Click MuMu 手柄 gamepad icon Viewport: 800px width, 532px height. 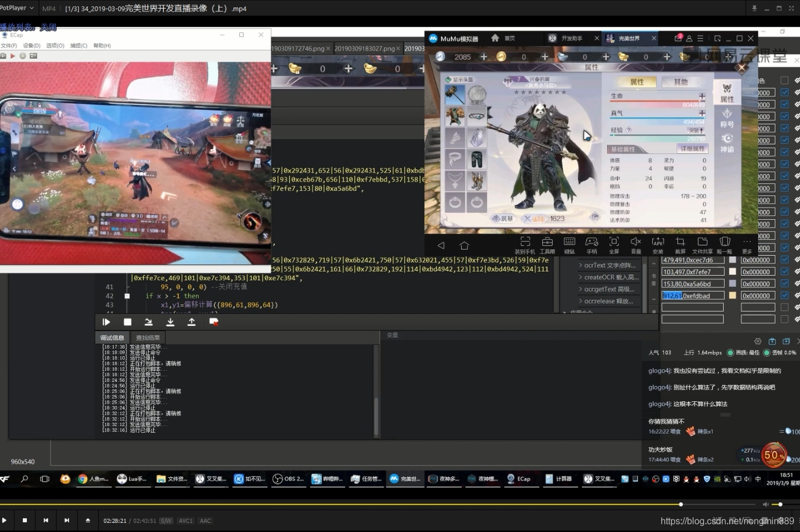(592, 245)
